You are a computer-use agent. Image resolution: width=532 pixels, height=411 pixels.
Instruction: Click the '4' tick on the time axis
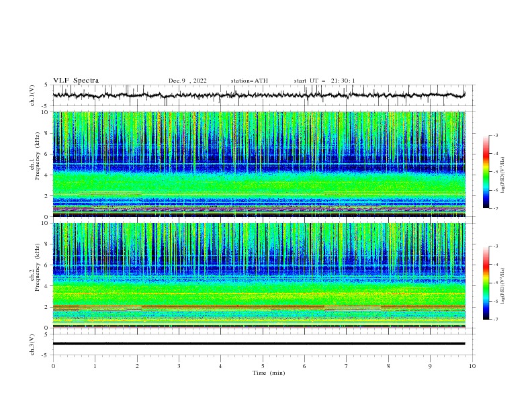(x=220, y=366)
